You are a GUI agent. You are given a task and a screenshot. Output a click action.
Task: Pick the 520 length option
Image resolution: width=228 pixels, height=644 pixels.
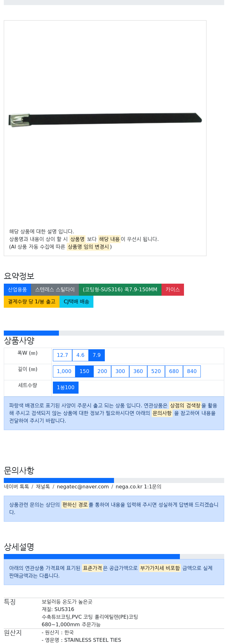[156, 371]
